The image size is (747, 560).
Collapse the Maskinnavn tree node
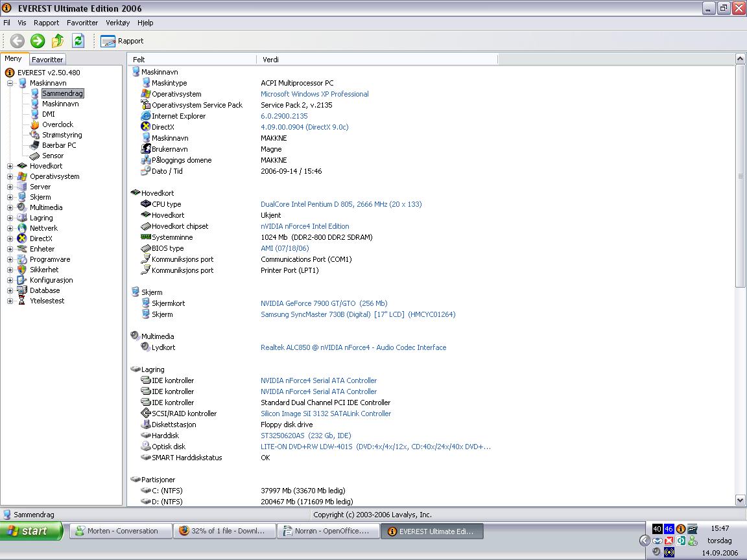pyautogui.click(x=10, y=84)
